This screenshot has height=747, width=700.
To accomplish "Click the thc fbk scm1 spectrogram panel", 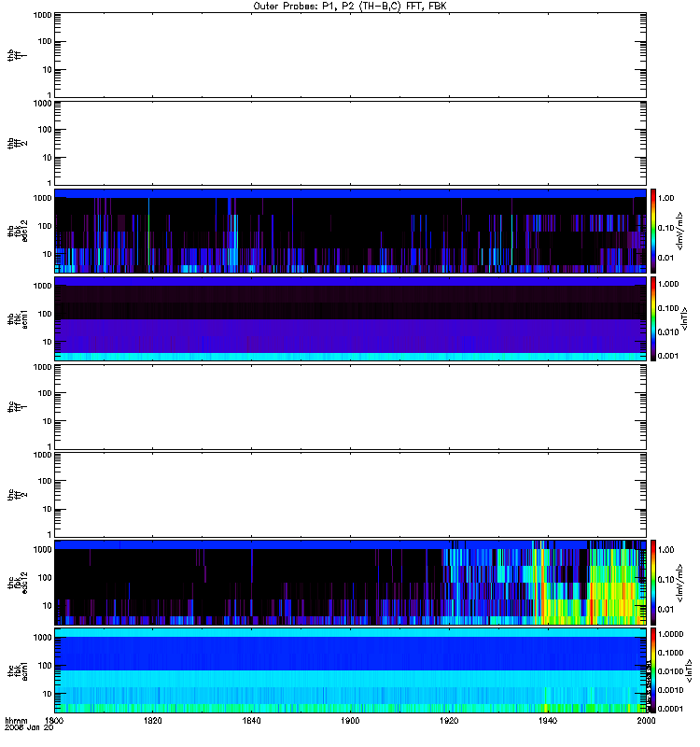I will 350,670.
